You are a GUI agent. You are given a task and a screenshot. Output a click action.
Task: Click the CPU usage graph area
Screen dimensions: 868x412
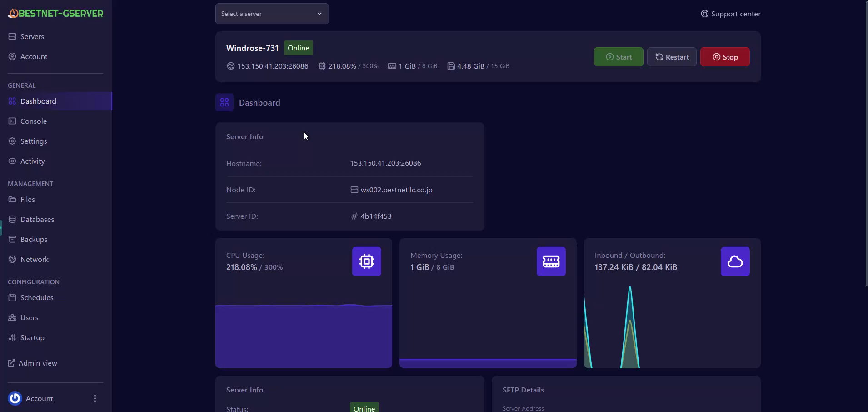click(x=304, y=337)
